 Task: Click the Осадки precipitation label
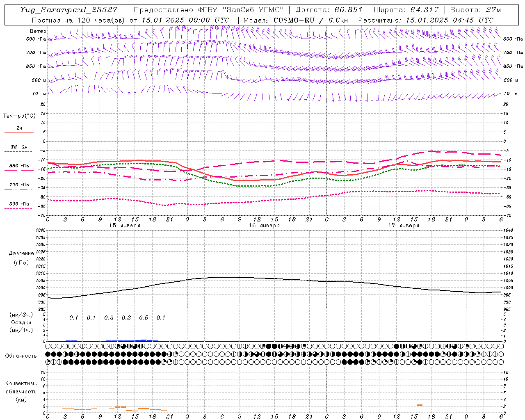(21, 322)
